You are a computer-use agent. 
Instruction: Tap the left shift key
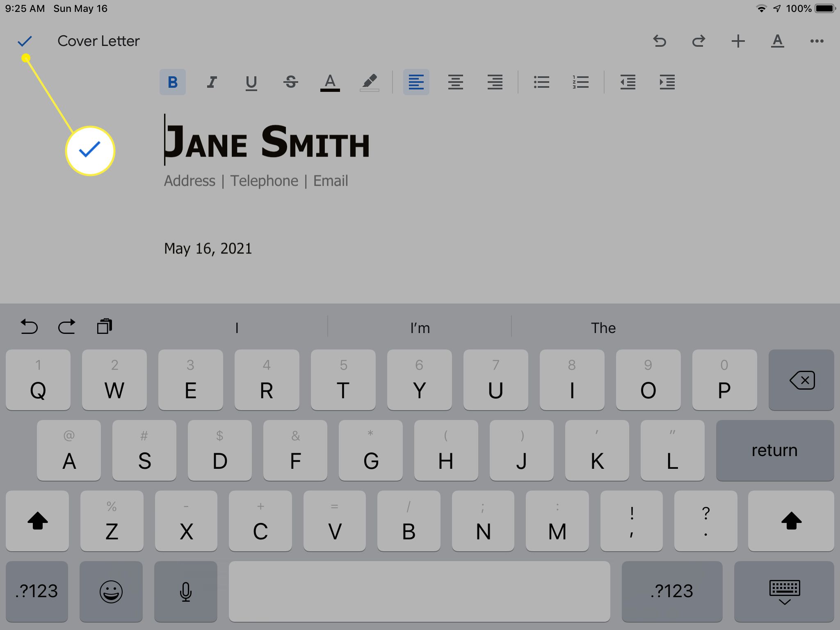(37, 521)
